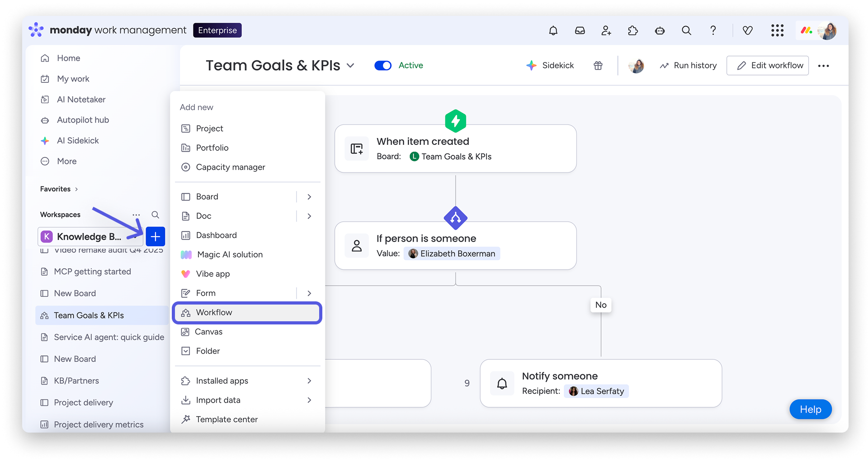This screenshot has width=868, height=462.
Task: Open Run history
Action: pyautogui.click(x=688, y=66)
